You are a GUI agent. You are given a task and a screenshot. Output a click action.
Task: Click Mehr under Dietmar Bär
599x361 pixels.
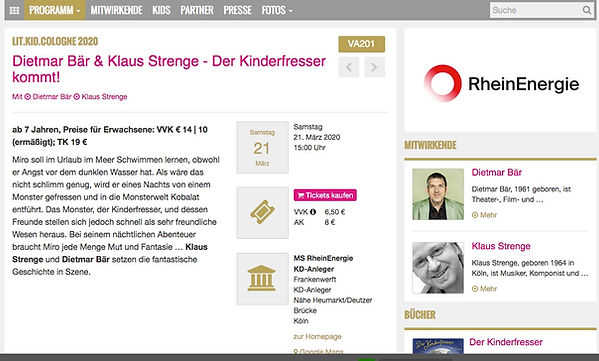(x=484, y=215)
